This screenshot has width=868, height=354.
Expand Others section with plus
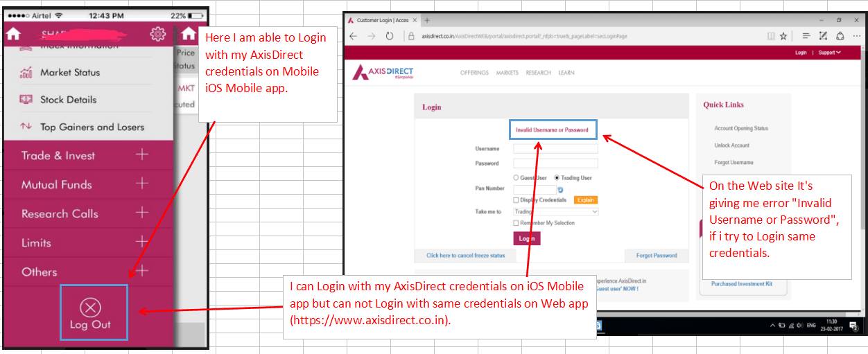pos(142,271)
